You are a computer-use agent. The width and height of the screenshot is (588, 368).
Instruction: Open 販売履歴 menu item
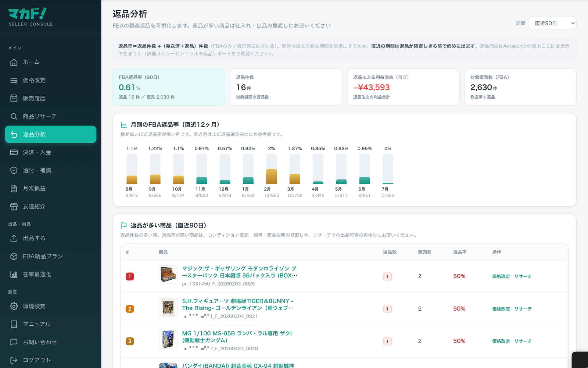coord(51,98)
